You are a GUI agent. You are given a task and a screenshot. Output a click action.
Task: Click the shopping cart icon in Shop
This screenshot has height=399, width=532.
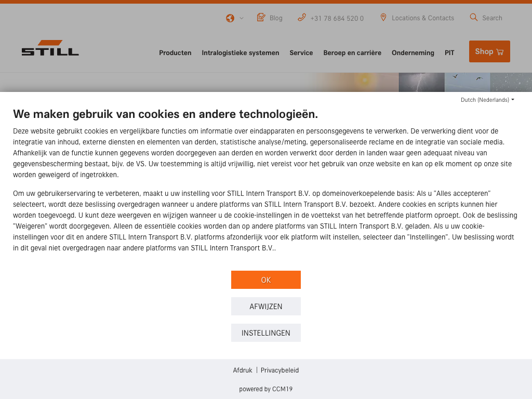500,52
